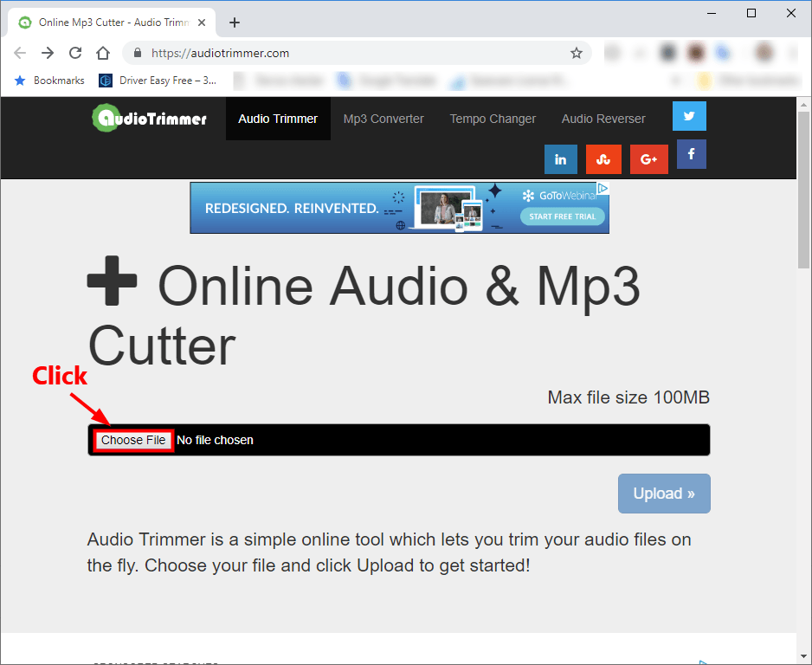This screenshot has width=812, height=665.
Task: Open a new browser tab
Action: (234, 23)
